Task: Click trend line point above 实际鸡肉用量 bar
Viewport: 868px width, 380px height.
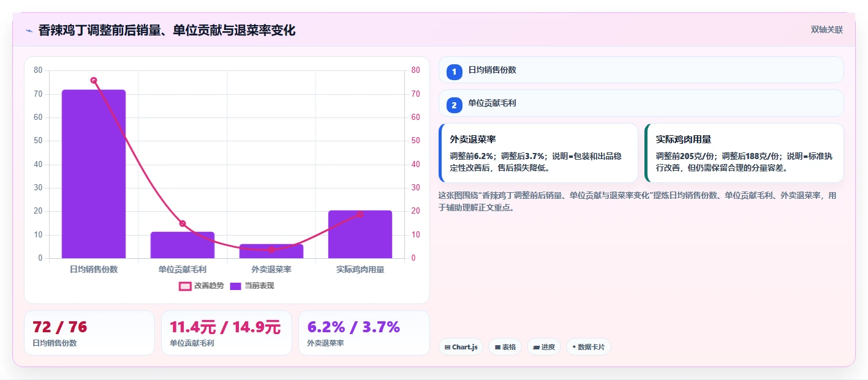Action: click(x=360, y=214)
